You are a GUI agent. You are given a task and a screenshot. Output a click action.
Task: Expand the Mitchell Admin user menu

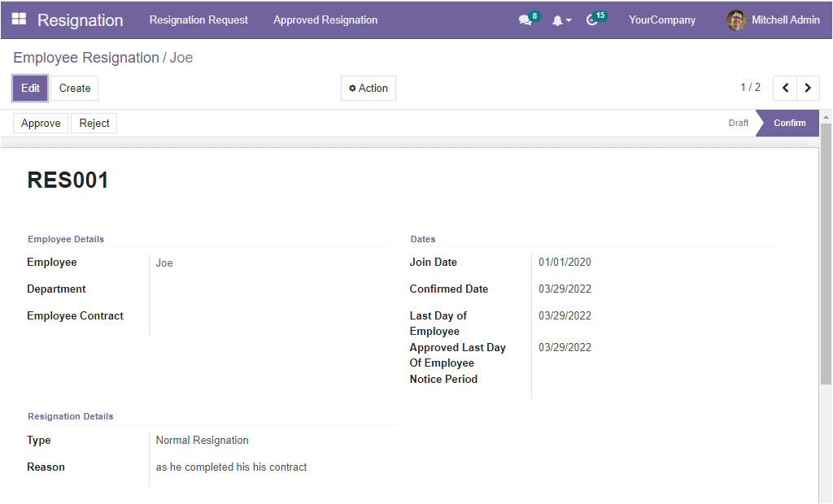pyautogui.click(x=785, y=20)
